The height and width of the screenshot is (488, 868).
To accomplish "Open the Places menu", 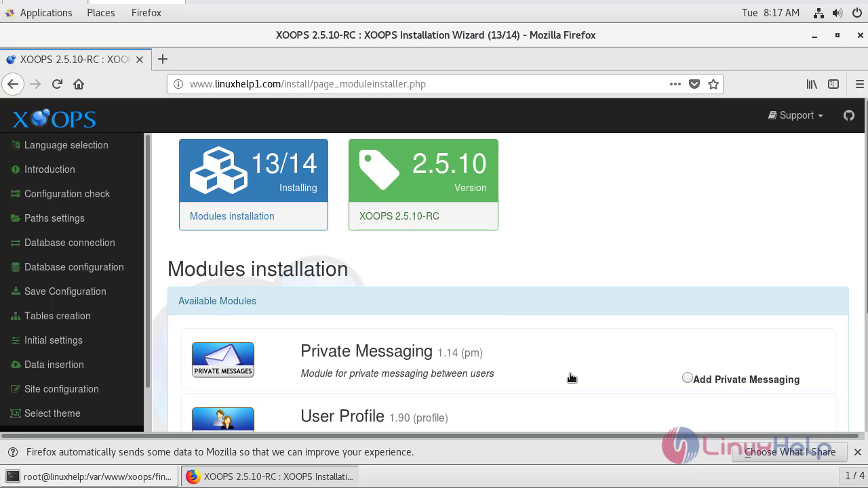I will click(x=101, y=13).
